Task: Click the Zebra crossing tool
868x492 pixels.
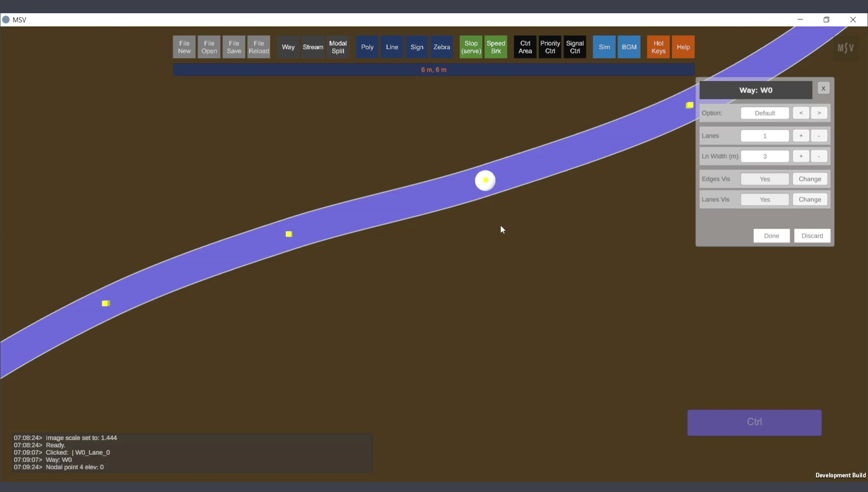Action: [x=441, y=47]
